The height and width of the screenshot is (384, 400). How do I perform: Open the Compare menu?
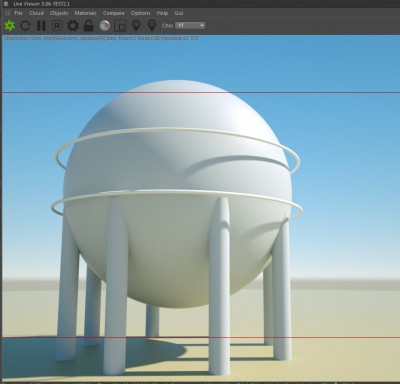[113, 13]
